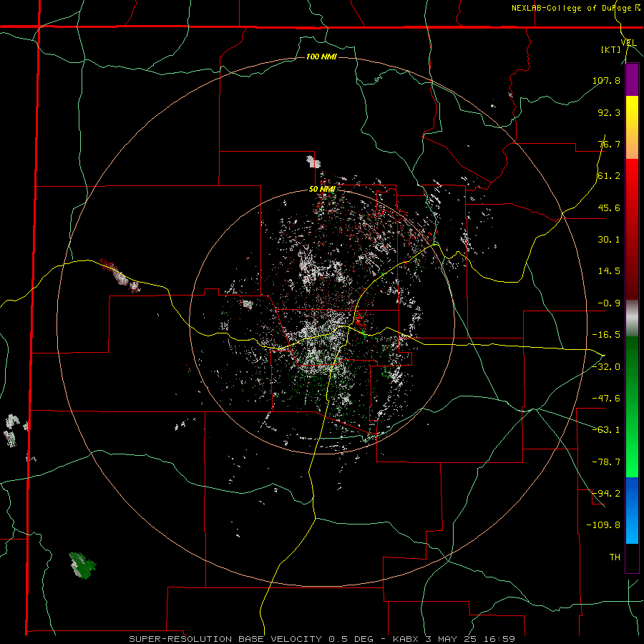Select the 61.2 scale value

coord(609,176)
